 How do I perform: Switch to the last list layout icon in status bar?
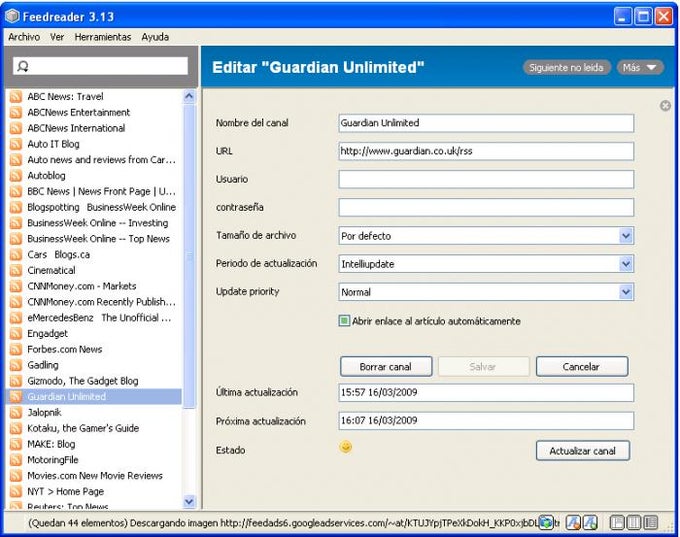click(x=651, y=523)
